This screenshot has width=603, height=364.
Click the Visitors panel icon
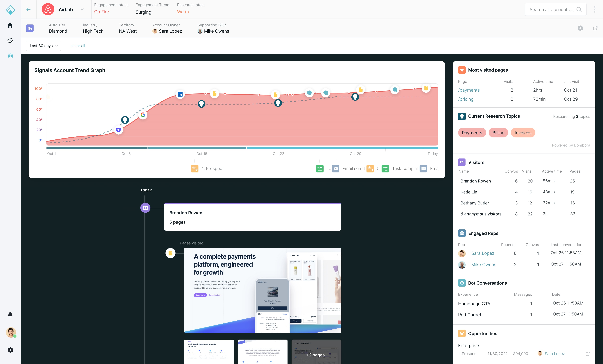[x=462, y=162]
